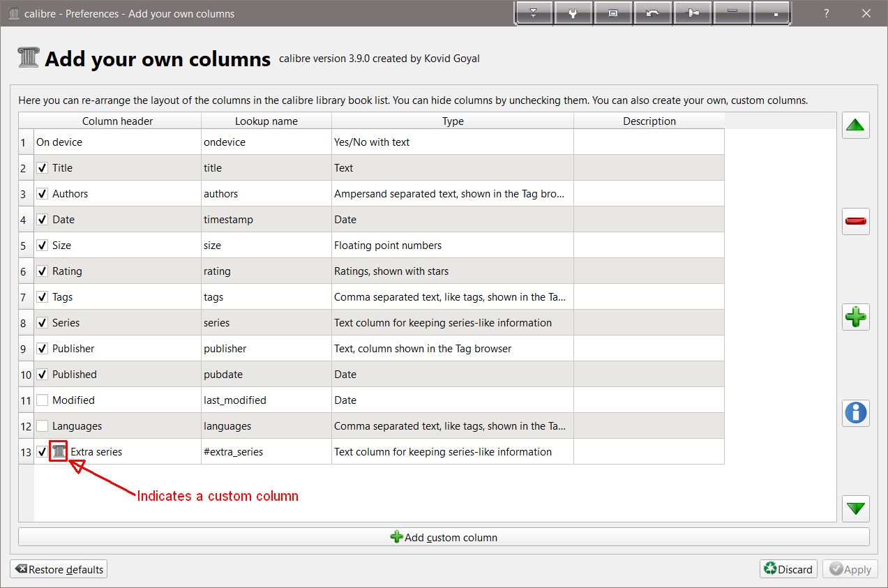888x588 pixels.
Task: Click the 'ondevice' lookup name cell
Action: tap(266, 142)
